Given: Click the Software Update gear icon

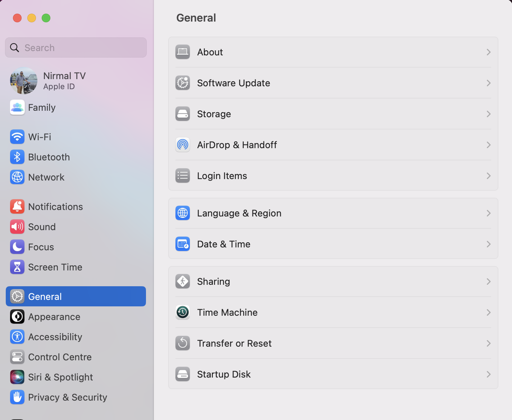Looking at the screenshot, I should click(x=183, y=83).
